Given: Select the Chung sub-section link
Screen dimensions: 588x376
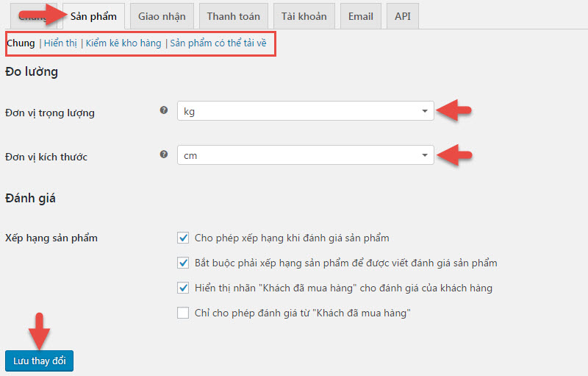Looking at the screenshot, I should coord(21,43).
